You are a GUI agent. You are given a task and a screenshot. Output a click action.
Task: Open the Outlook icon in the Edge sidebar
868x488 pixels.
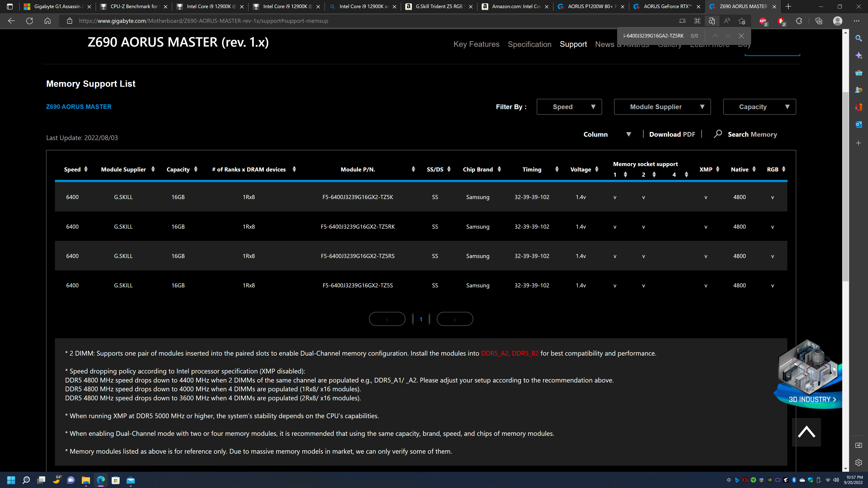(859, 125)
